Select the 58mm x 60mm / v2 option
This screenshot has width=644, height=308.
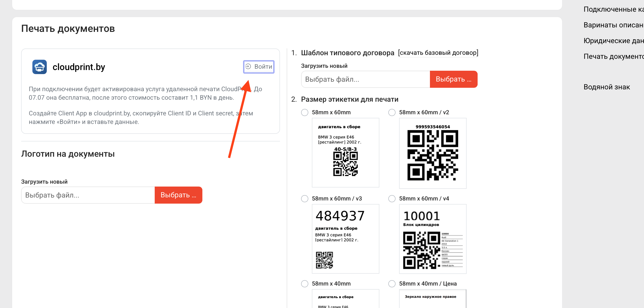392,112
